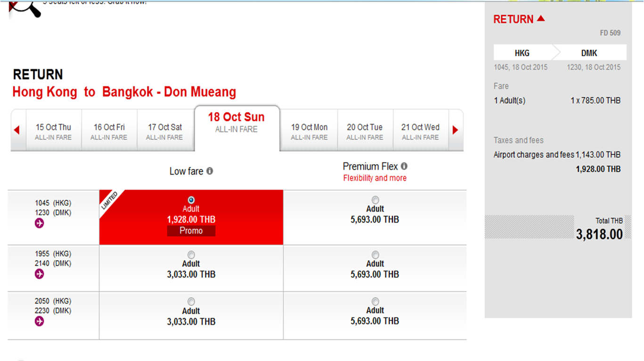The width and height of the screenshot is (644, 361).
Task: Click the '2140 (DMK)' arrival time
Action: click(x=53, y=264)
